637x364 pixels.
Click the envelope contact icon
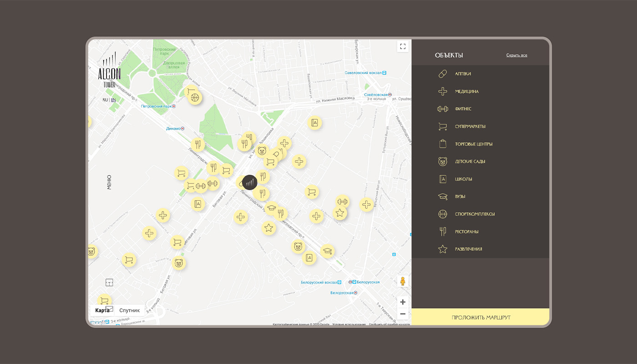[x=109, y=309]
